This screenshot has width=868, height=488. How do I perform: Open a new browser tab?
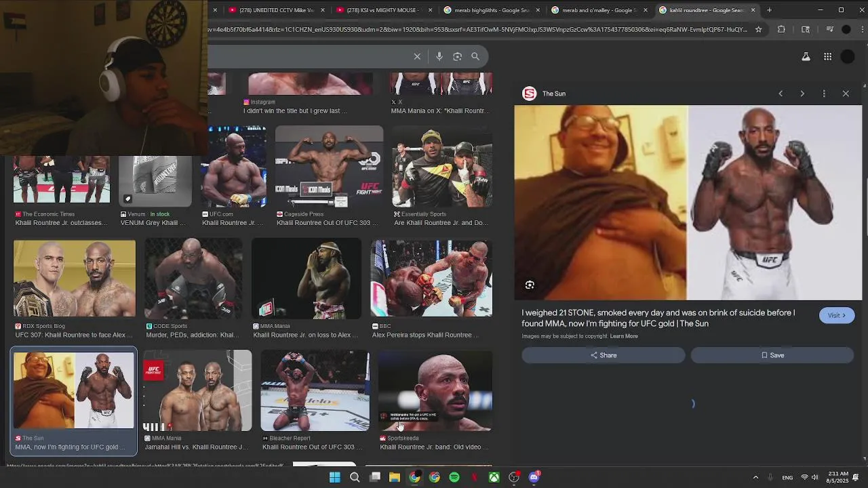(x=769, y=10)
